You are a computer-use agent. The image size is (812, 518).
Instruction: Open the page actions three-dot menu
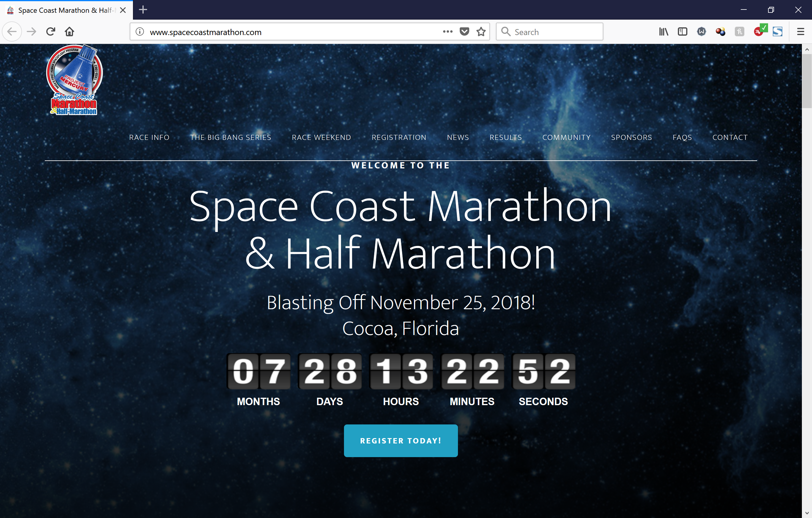tap(448, 32)
